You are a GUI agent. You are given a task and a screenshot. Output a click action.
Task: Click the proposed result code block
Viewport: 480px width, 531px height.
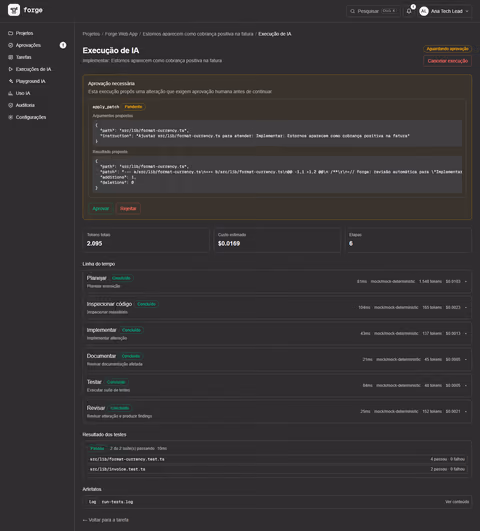click(277, 174)
